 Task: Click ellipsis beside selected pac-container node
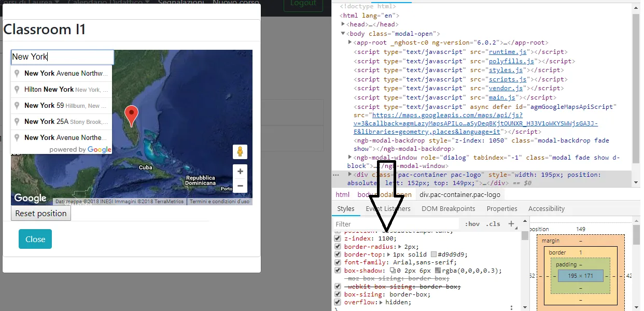pyautogui.click(x=336, y=175)
